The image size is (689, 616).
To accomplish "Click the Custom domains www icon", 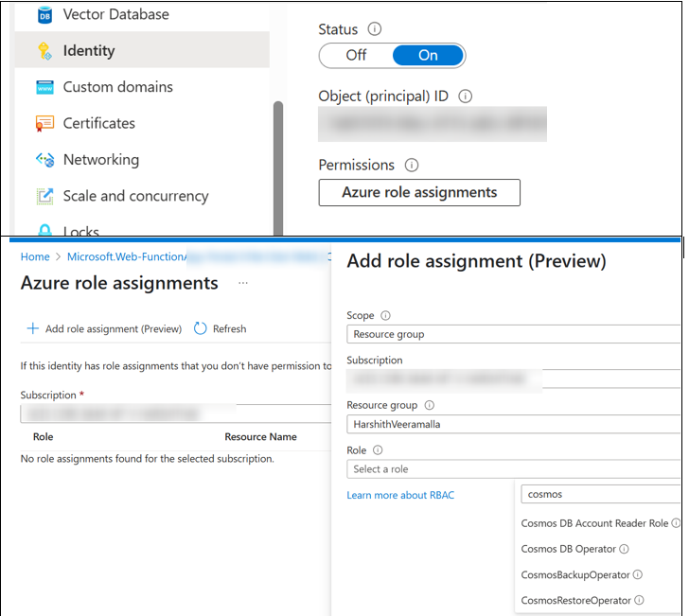I will (x=44, y=87).
